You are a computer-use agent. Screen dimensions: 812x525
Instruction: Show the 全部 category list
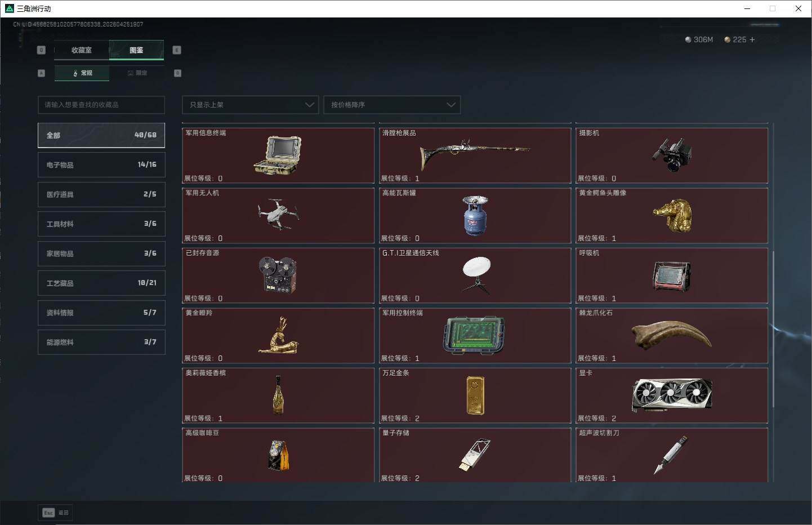click(101, 135)
